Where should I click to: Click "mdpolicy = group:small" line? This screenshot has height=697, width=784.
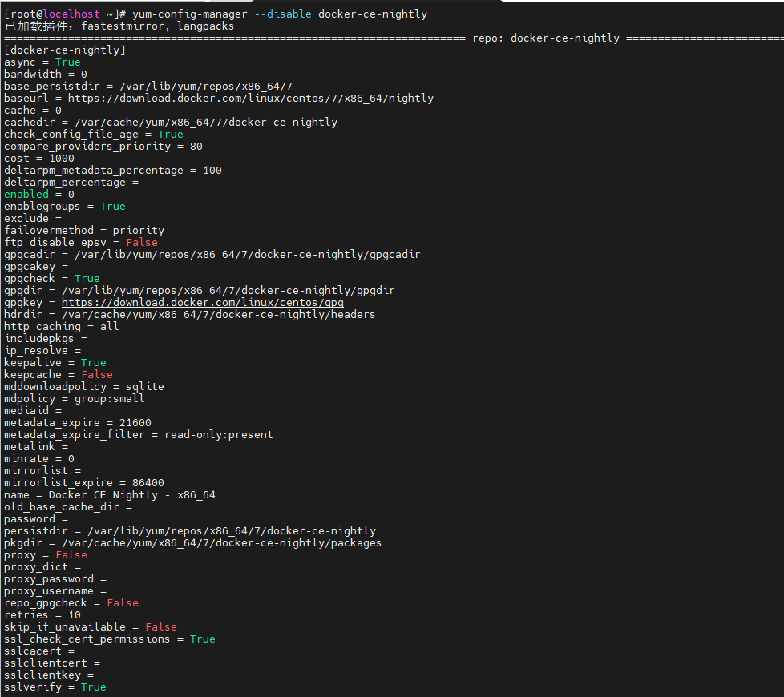[74, 399]
